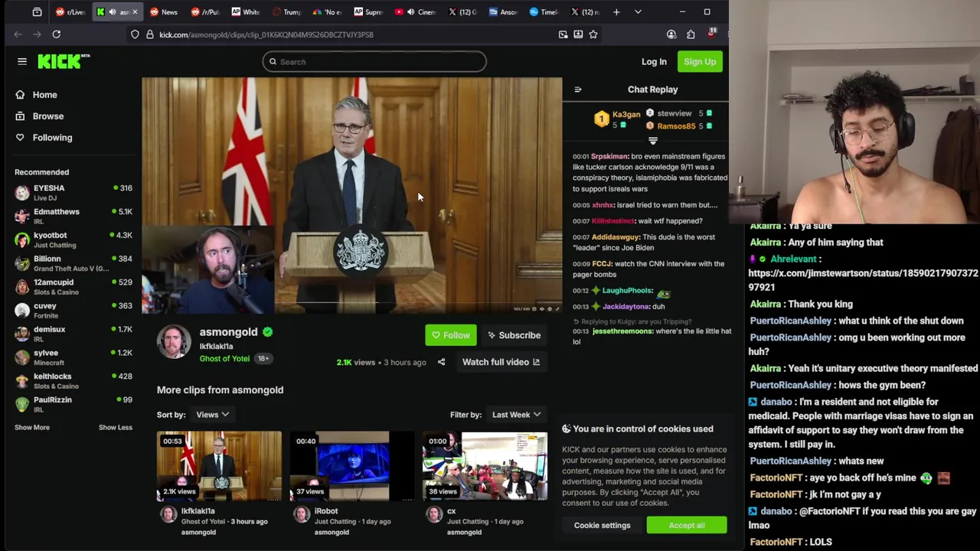Click the sylvee channel avatar
Image resolution: width=980 pixels, height=551 pixels.
[x=22, y=358]
